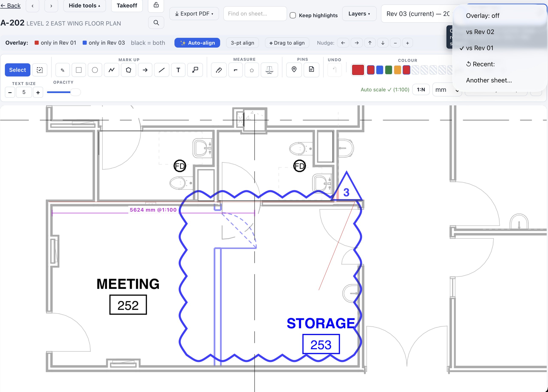This screenshot has height=392, width=548.
Task: Choose vs Rev 02 overlay option
Action: [x=500, y=32]
